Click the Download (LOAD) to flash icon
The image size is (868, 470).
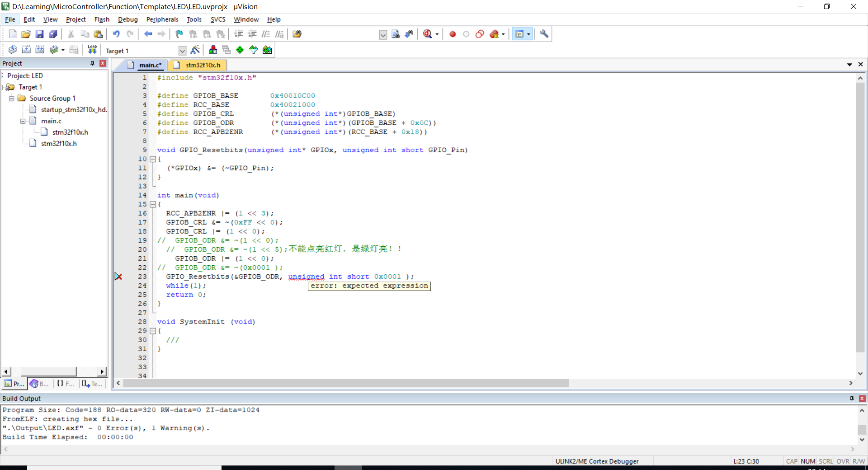(92, 50)
